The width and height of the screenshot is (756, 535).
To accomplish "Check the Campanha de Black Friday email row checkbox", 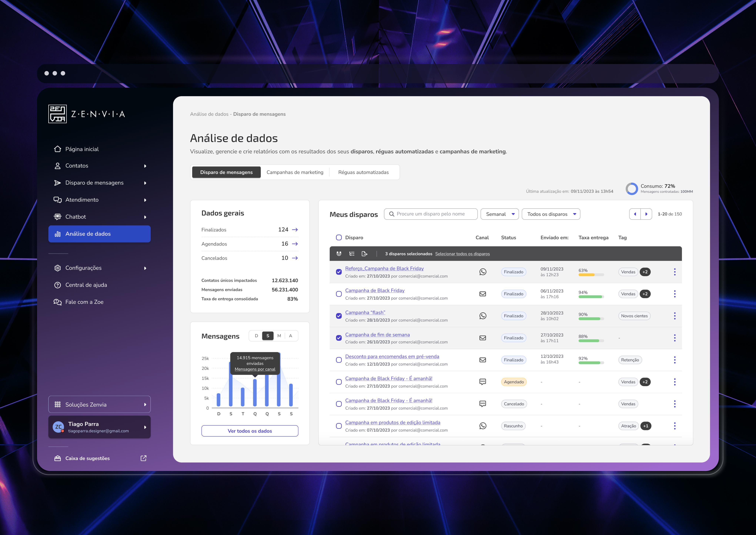I will tap(339, 294).
